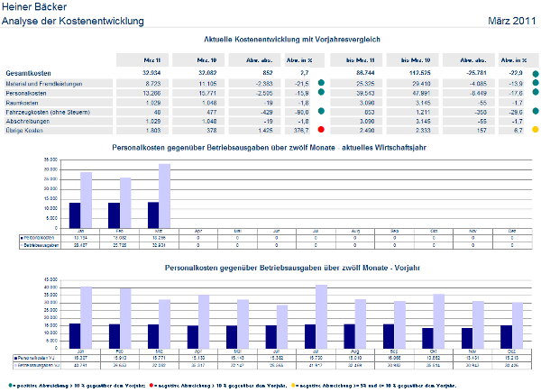Click the 'Abschreibungen' row label

pyautogui.click(x=28, y=121)
